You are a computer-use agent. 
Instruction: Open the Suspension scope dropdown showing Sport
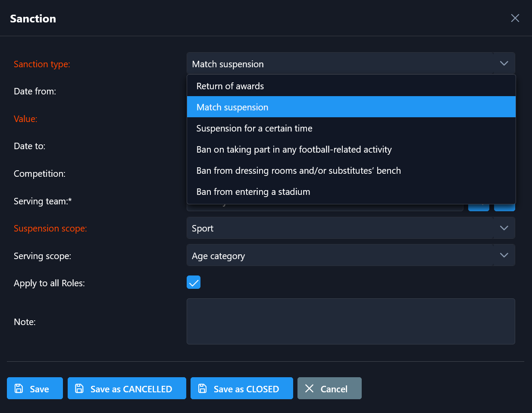point(340,228)
